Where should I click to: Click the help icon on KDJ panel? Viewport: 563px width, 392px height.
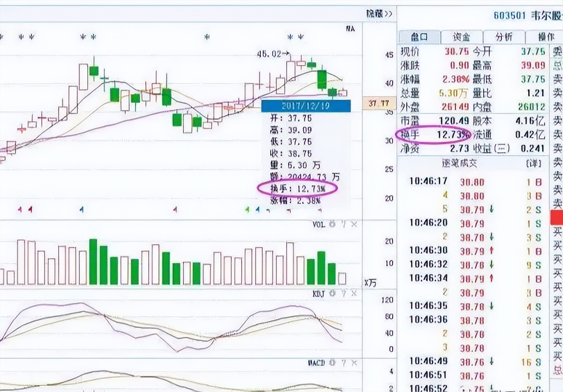(343, 294)
